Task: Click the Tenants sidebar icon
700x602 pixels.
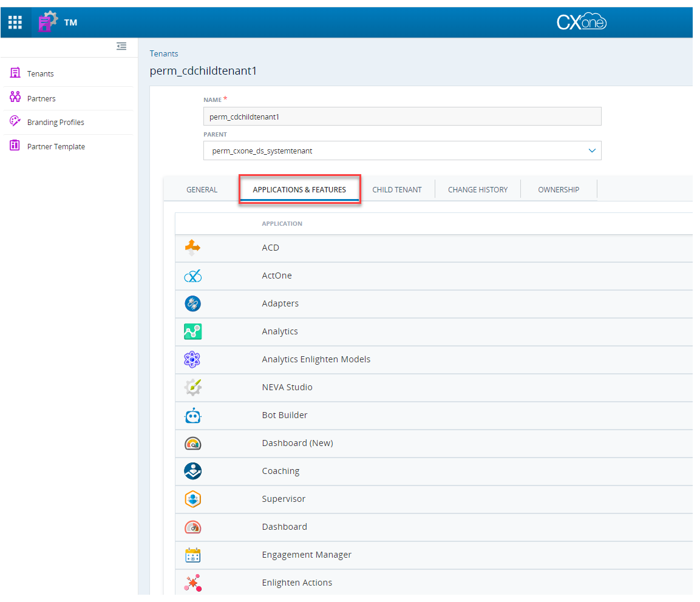Action: pos(15,73)
